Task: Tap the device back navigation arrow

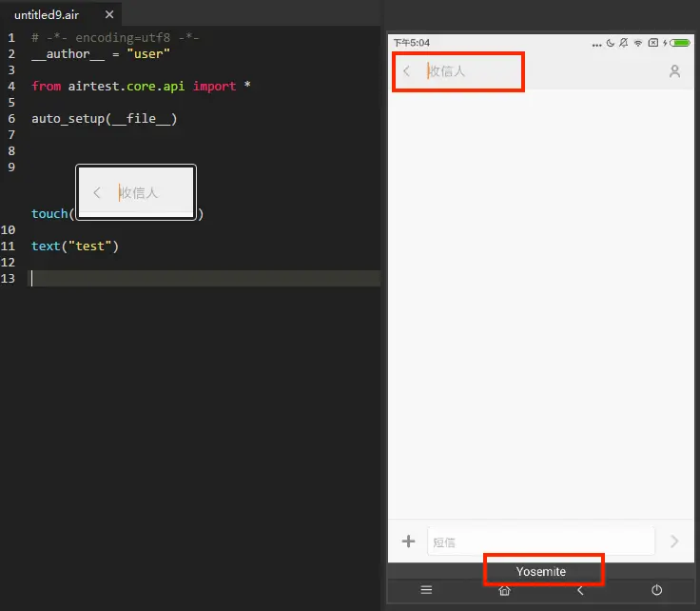Action: click(580, 590)
